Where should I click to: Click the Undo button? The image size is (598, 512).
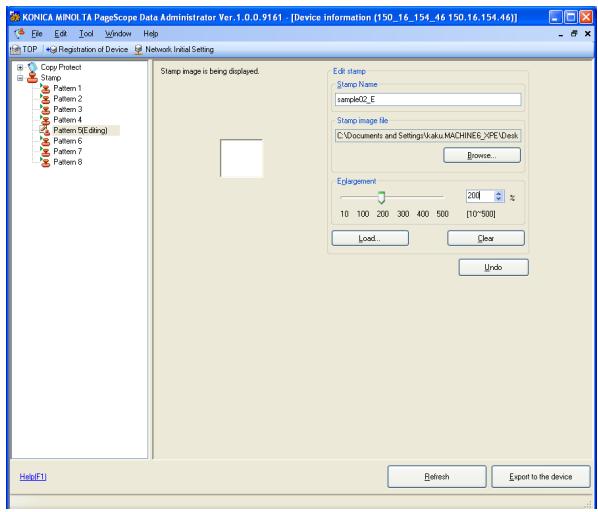(x=493, y=267)
